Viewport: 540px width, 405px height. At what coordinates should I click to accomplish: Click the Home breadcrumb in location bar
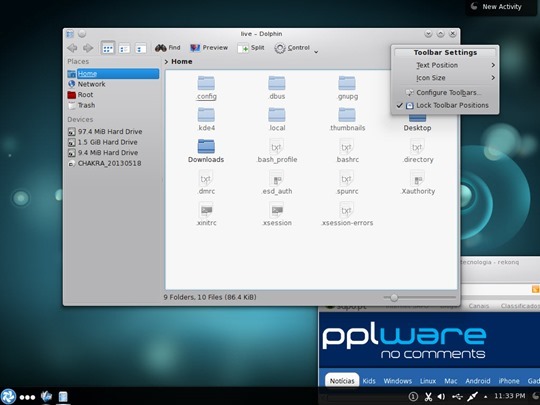[182, 62]
